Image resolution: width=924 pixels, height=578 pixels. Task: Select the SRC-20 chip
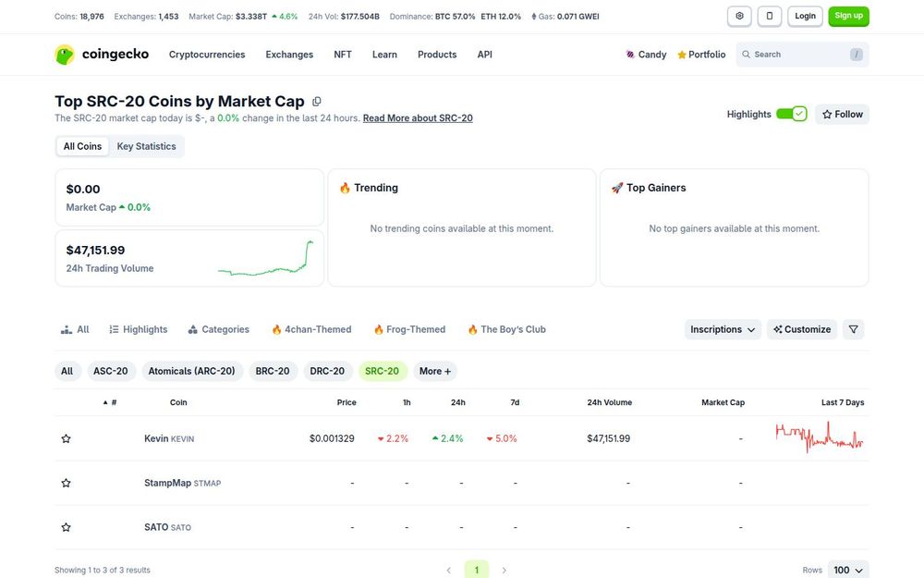tap(382, 371)
